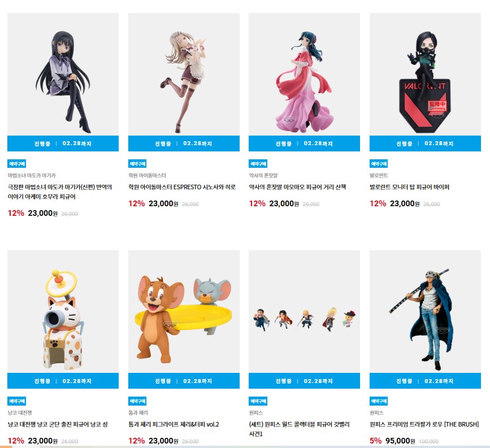Click the 진행중 02.28까지 banner under Trafalgar Law
Screen dimensions: 490x448
425,381
